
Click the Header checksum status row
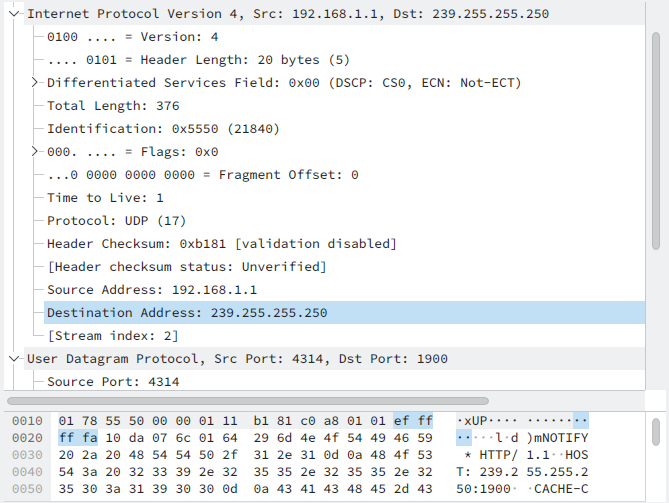point(187,267)
